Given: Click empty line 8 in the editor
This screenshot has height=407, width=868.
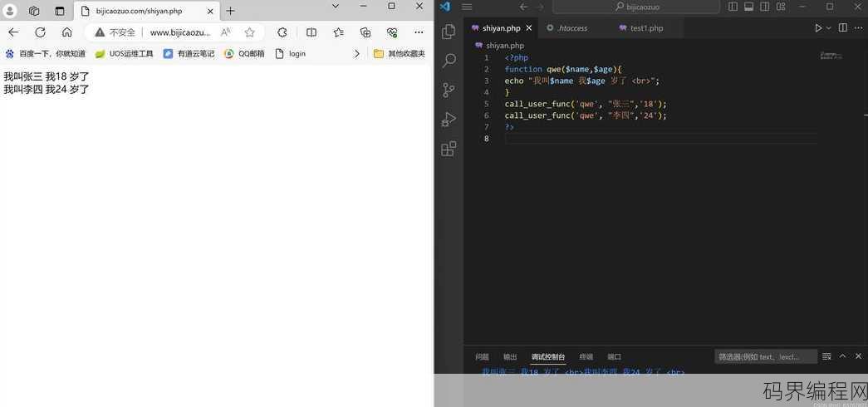Looking at the screenshot, I should pyautogui.click(x=660, y=139).
